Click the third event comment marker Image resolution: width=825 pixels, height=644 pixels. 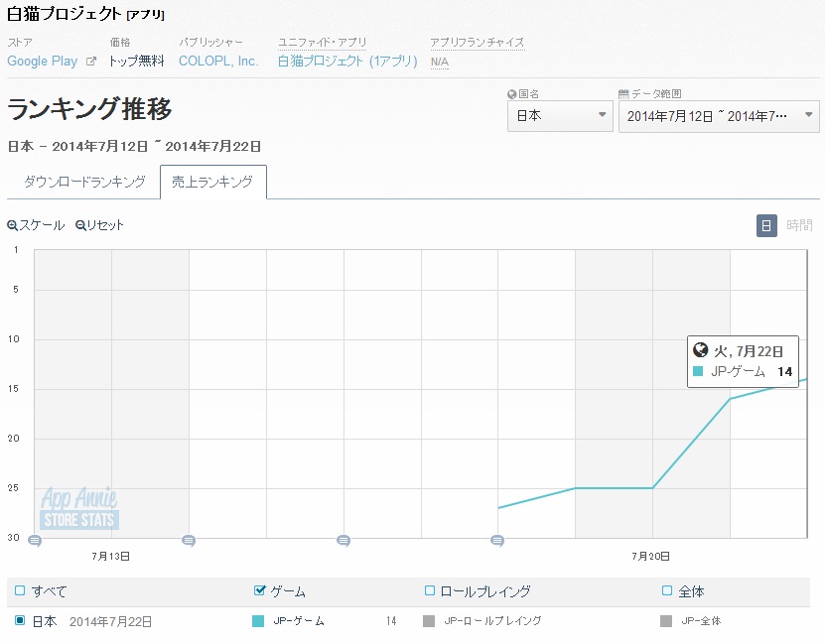(344, 541)
